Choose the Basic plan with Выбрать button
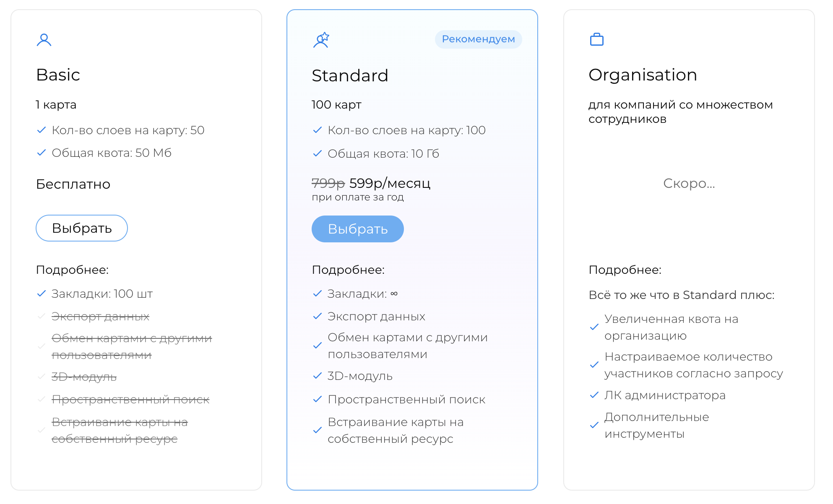The width and height of the screenshot is (833, 504). click(x=82, y=228)
